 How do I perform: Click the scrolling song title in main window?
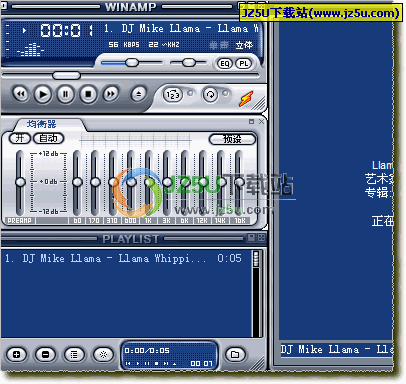181,29
